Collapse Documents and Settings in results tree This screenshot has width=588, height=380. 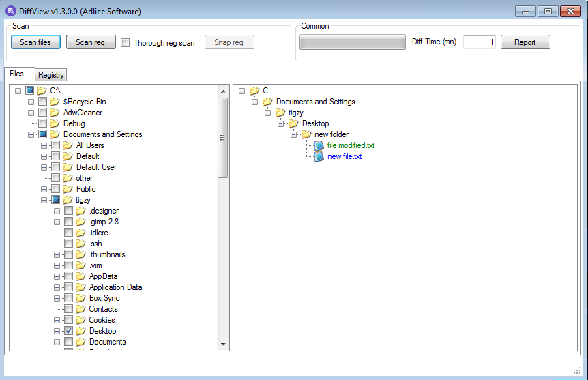[254, 102]
